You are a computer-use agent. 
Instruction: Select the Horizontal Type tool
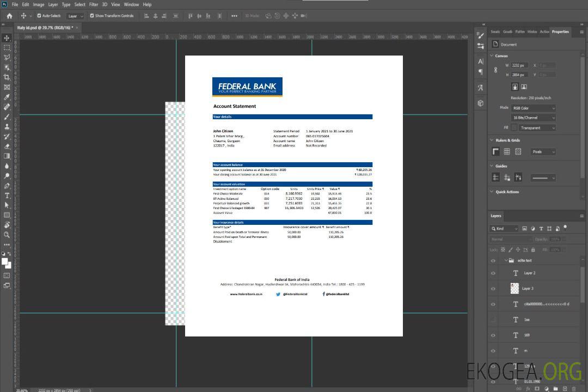[x=7, y=195]
